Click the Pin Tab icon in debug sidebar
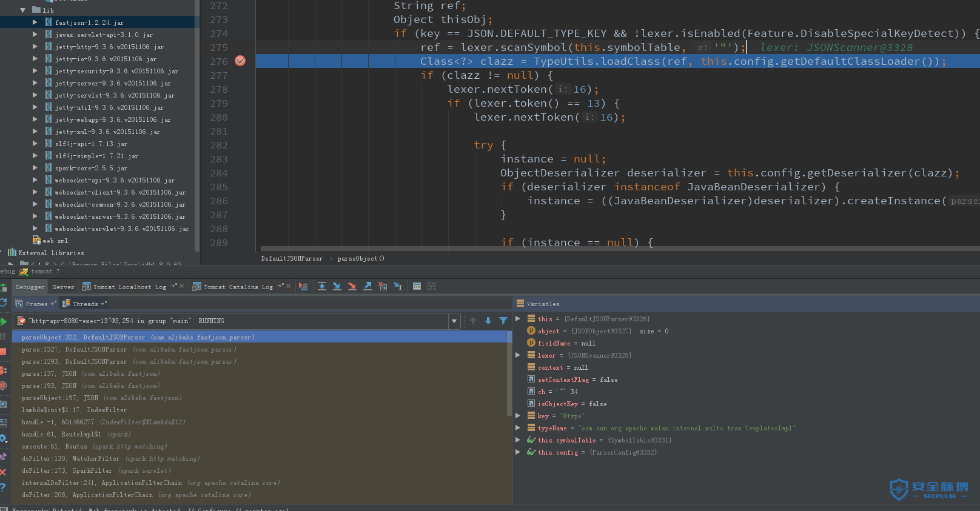Viewport: 980px width, 511px height. point(3,456)
